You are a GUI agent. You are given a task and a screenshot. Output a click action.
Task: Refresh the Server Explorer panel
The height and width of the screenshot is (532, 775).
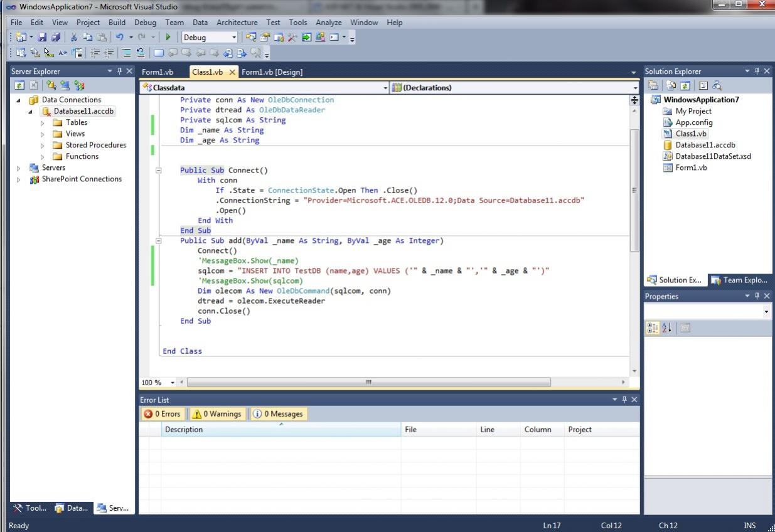(x=19, y=86)
